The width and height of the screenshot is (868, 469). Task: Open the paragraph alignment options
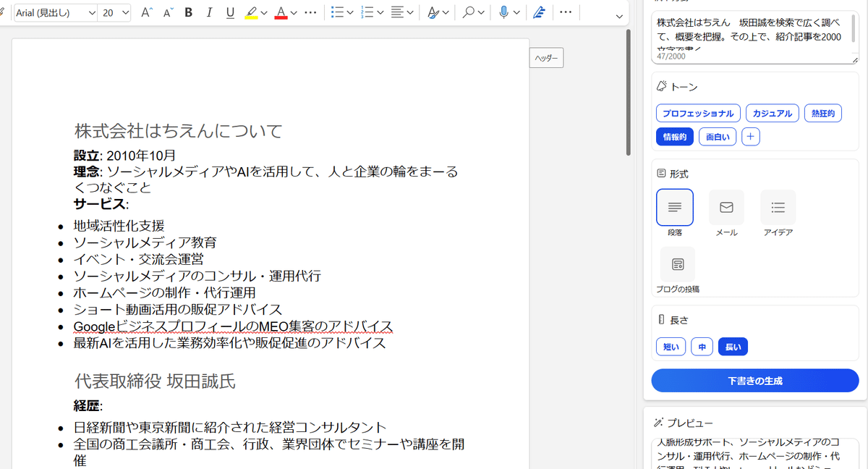397,13
